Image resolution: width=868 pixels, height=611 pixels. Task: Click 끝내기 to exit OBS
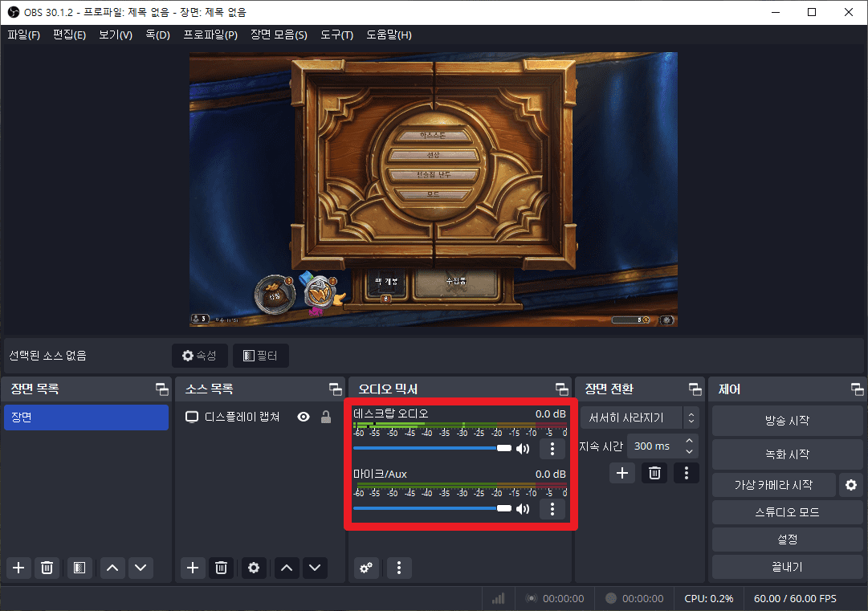pyautogui.click(x=787, y=568)
